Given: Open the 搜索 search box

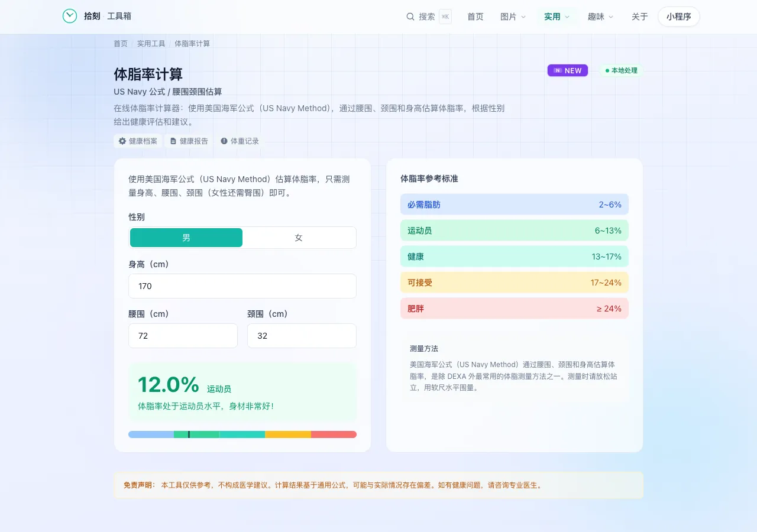Looking at the screenshot, I should click(429, 17).
